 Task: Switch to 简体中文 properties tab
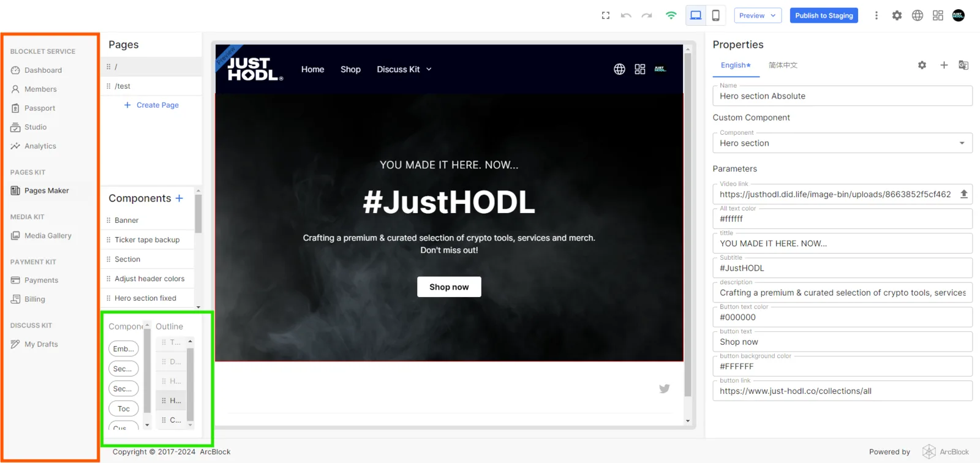[783, 66]
